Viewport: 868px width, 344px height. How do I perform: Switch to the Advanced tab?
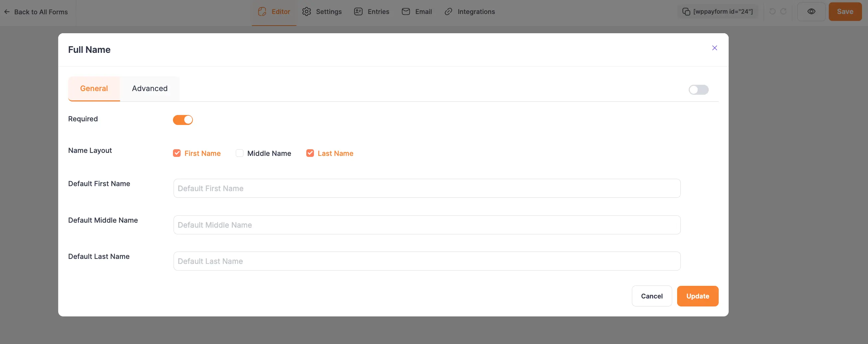pyautogui.click(x=150, y=88)
